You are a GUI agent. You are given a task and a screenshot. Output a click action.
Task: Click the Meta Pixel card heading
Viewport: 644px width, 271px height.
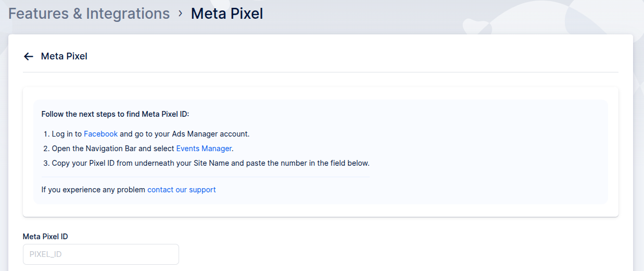point(64,56)
